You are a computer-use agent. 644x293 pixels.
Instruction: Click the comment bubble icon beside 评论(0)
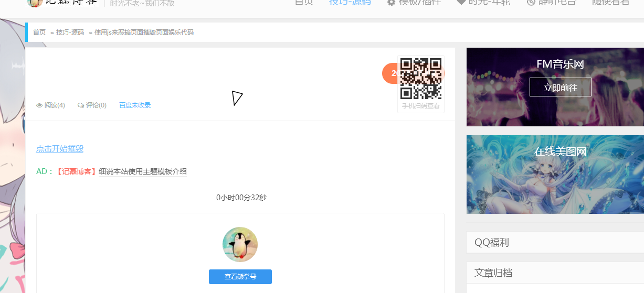pyautogui.click(x=80, y=105)
